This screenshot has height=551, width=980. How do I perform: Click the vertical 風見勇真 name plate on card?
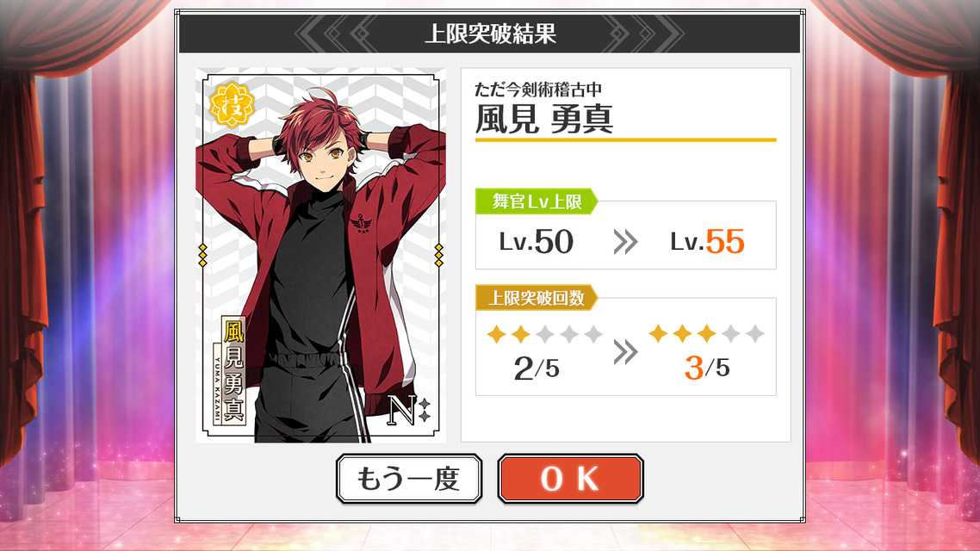point(233,371)
